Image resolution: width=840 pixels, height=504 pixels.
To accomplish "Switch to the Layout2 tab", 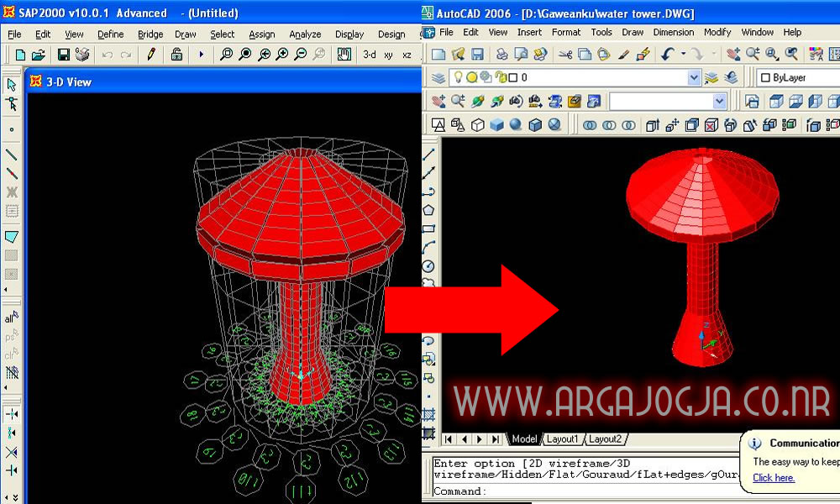I will tap(605, 439).
